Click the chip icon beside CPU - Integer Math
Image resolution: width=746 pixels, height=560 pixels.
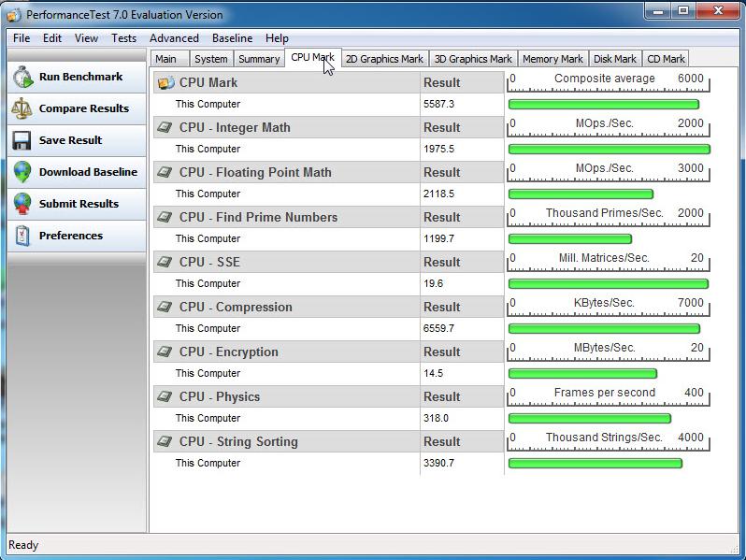click(x=165, y=128)
